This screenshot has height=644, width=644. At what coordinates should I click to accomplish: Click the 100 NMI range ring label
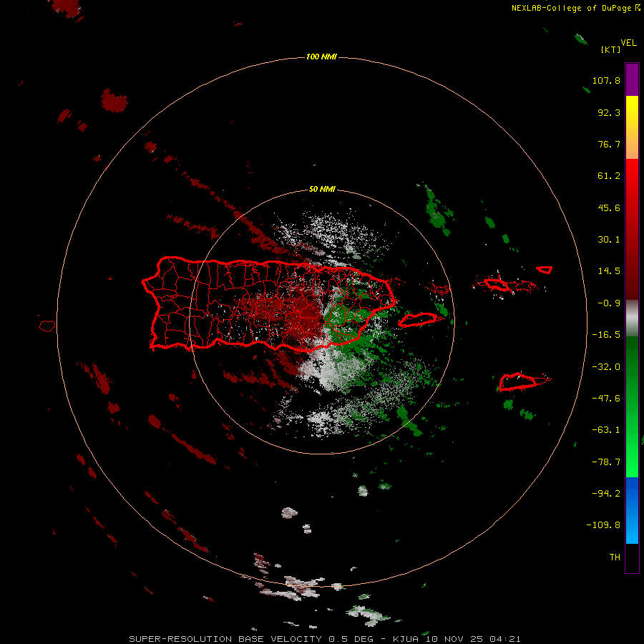coord(321,57)
